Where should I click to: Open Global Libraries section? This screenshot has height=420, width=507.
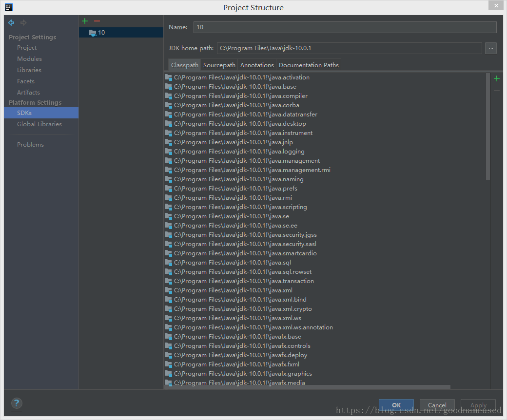click(39, 124)
